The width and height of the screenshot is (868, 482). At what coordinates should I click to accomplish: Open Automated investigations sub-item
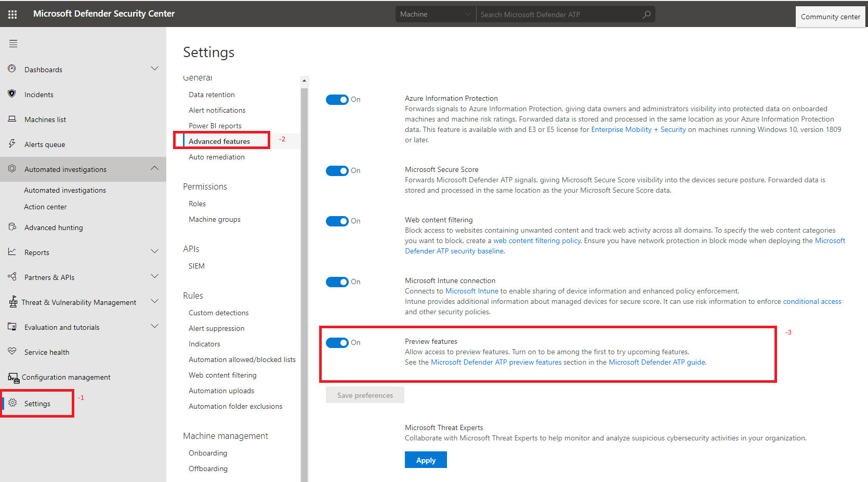click(65, 190)
